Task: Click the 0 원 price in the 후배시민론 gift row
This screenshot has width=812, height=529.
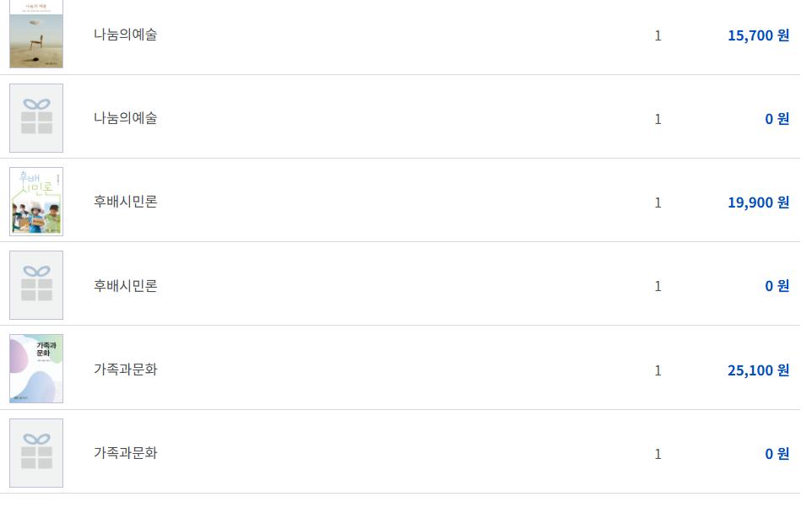Action: [x=777, y=286]
